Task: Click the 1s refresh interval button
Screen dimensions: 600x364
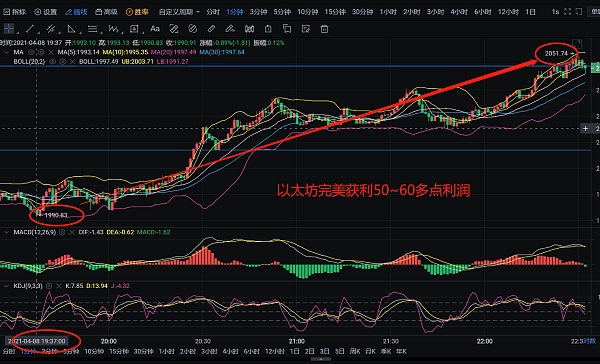Action: pos(555,12)
